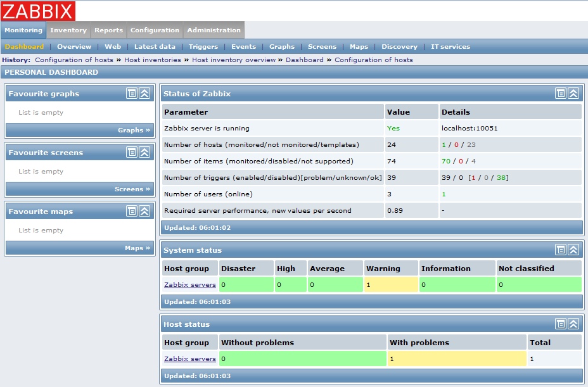Click Number of hosts parameter row
Image resolution: width=588 pixels, height=387 pixels.
coord(372,144)
